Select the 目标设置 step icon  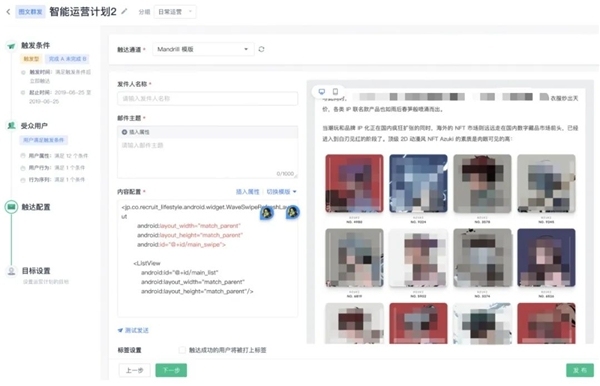11,271
